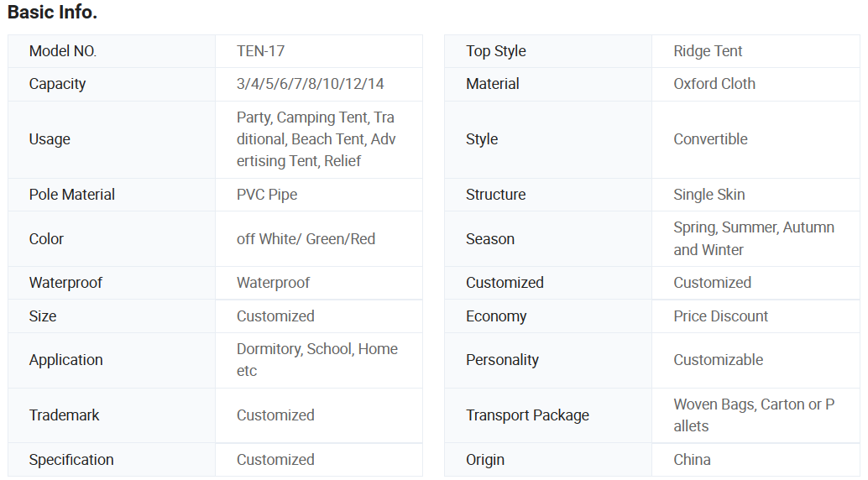
Task: Click the Transport Package row label
Action: (527, 415)
